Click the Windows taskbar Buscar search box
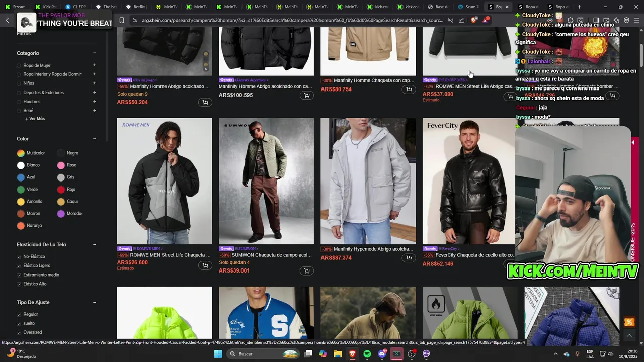This screenshot has width=644, height=362. click(263, 354)
